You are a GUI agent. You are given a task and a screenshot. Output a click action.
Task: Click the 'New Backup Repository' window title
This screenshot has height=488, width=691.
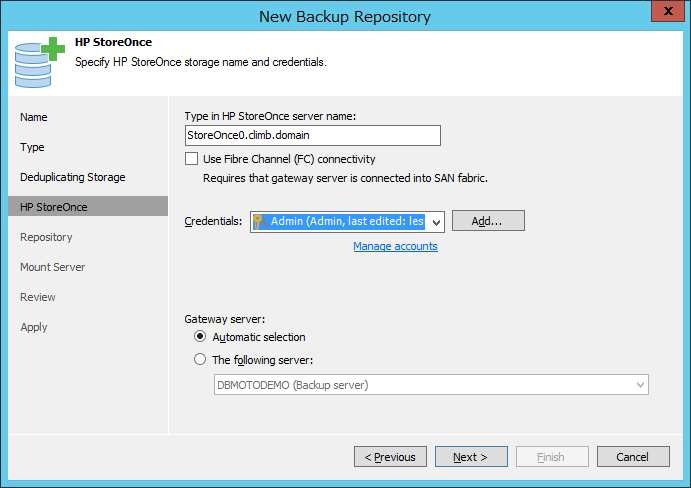[345, 17]
